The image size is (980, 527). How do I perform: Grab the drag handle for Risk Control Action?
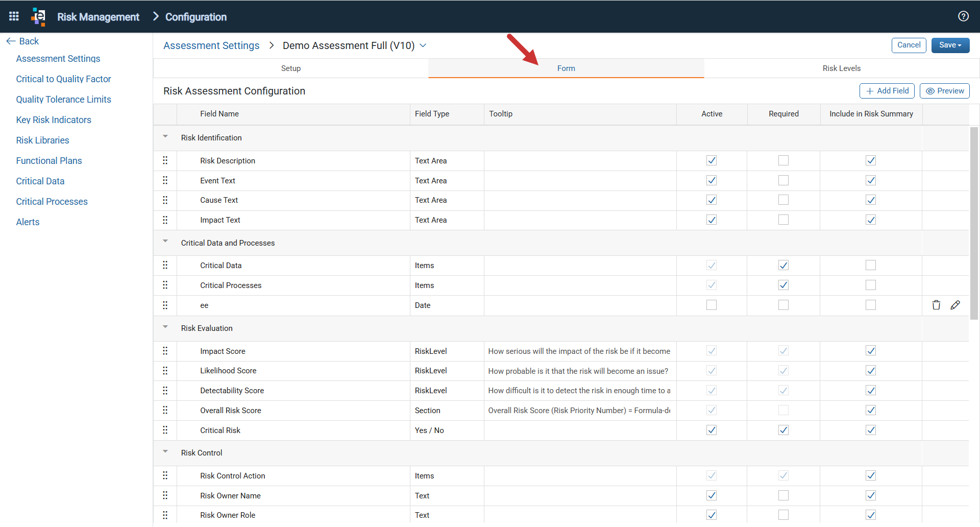(x=165, y=475)
